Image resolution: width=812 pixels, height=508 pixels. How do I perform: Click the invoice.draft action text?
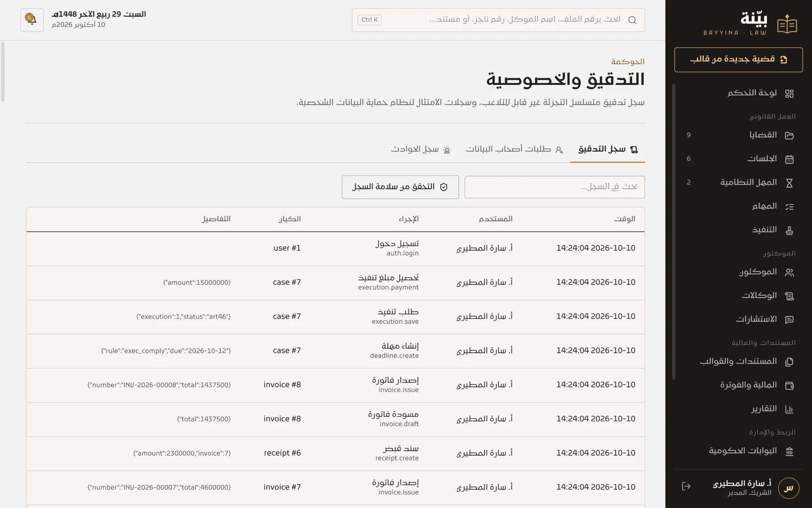pyautogui.click(x=399, y=424)
